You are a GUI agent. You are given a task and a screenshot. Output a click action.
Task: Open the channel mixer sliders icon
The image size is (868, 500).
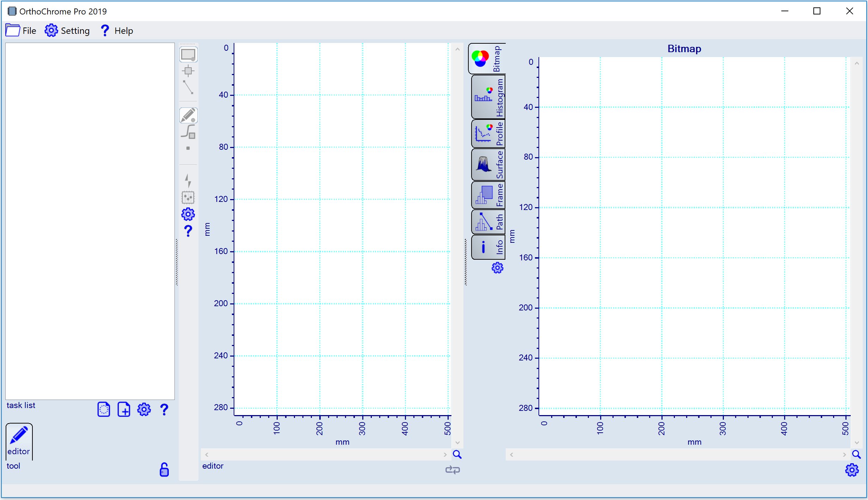click(x=188, y=198)
